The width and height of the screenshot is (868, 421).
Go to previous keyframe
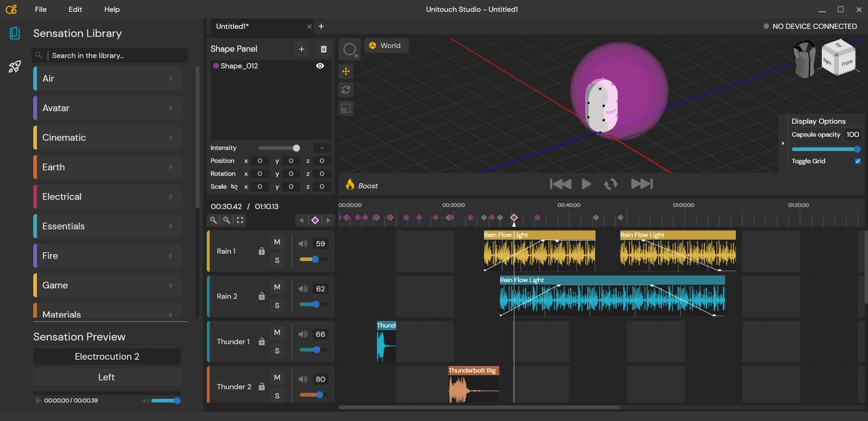[302, 220]
